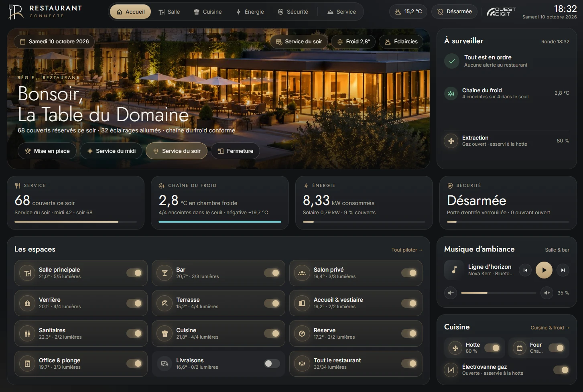The image size is (583, 392).
Task: Follow the Cuisine & froid link
Action: 550,328
